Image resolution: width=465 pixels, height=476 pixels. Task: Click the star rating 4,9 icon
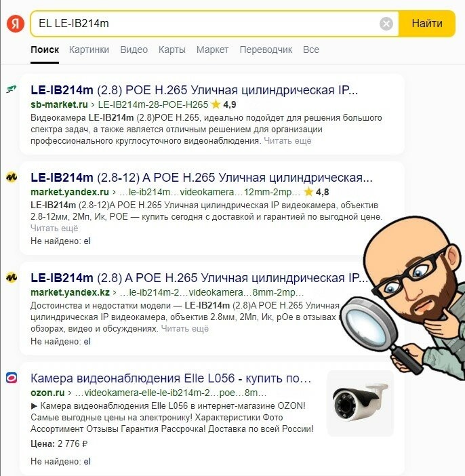tap(216, 104)
